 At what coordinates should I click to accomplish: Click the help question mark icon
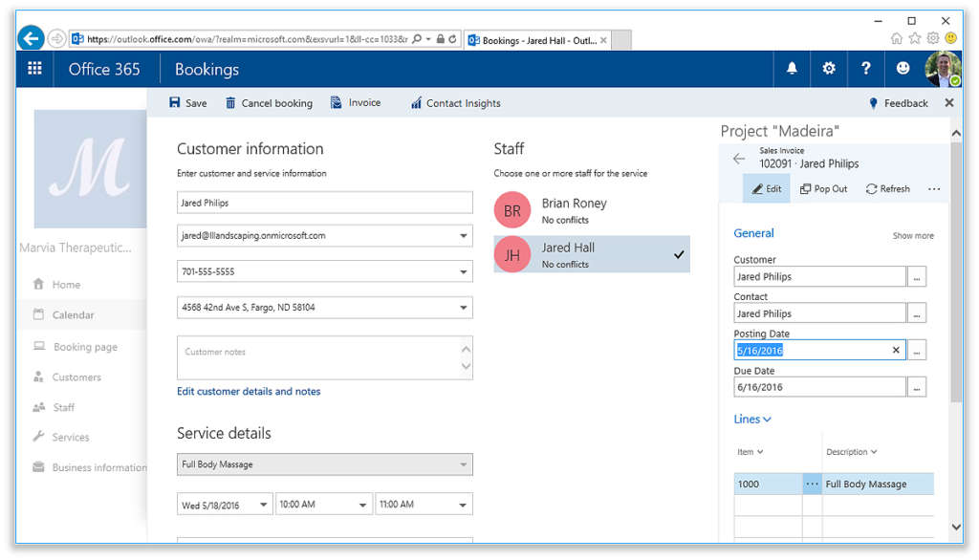click(865, 69)
